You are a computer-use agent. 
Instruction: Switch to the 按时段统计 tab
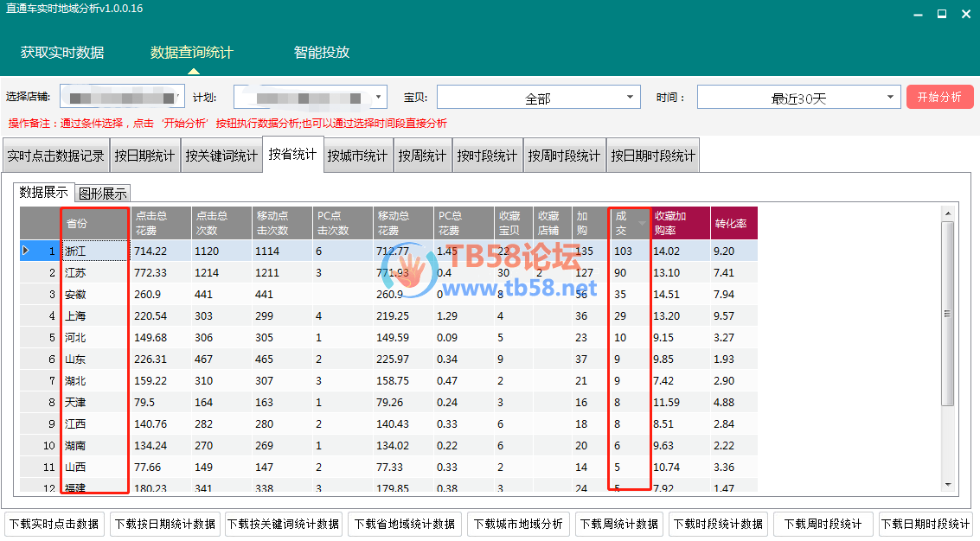pos(487,156)
